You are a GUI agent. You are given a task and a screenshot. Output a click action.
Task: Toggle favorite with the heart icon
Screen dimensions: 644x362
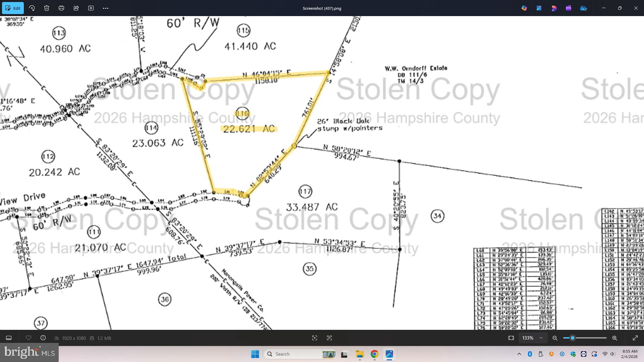point(29,338)
